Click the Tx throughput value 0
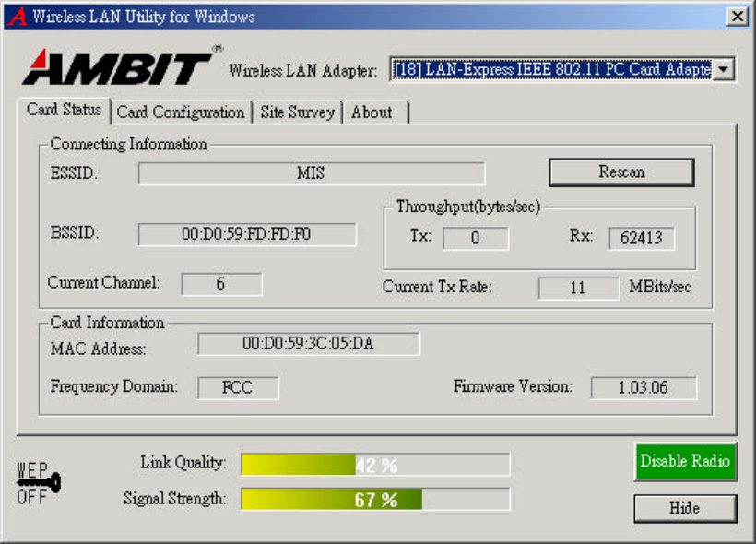The height and width of the screenshot is (544, 756). click(x=476, y=238)
